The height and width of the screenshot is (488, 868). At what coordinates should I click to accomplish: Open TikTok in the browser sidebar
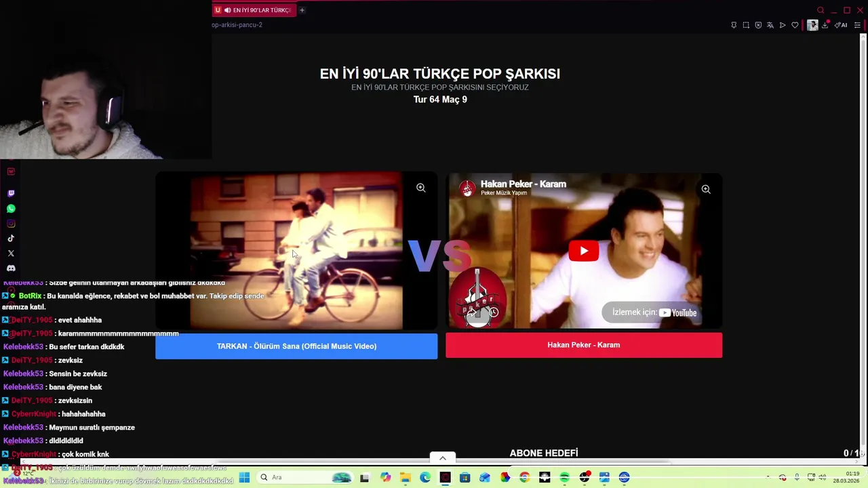(11, 239)
